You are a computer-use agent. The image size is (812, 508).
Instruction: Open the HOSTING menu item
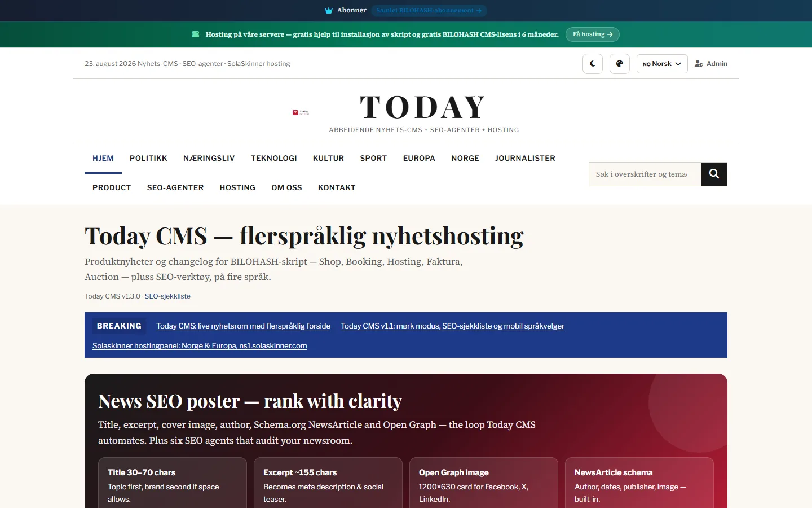click(x=237, y=188)
